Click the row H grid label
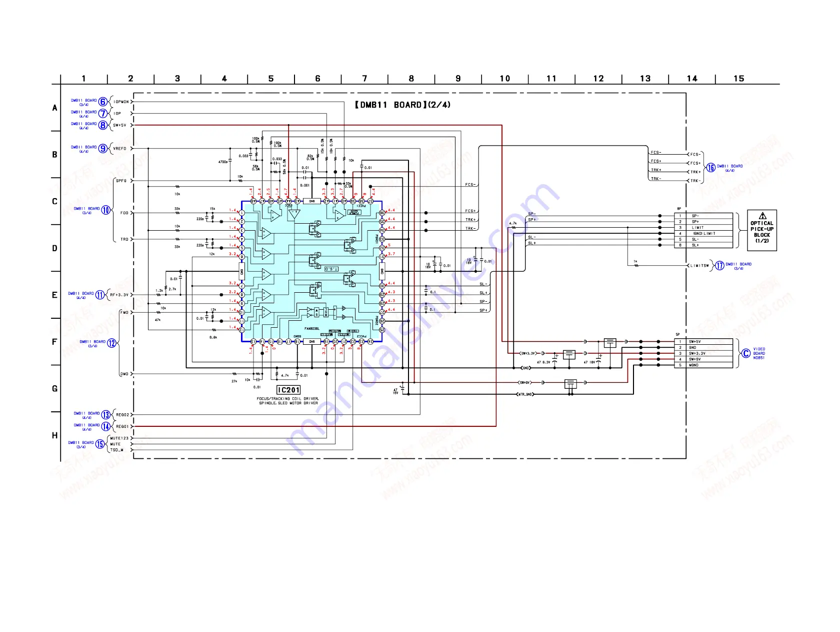 [55, 436]
